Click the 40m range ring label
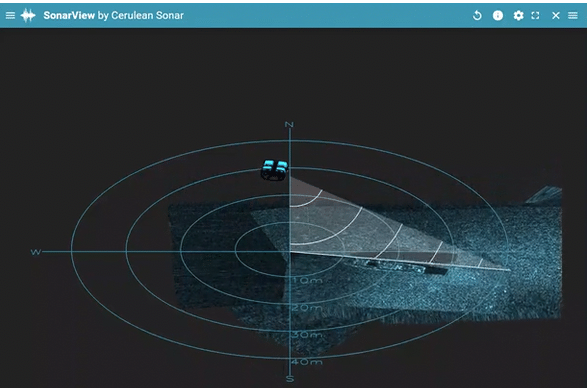 coord(307,362)
